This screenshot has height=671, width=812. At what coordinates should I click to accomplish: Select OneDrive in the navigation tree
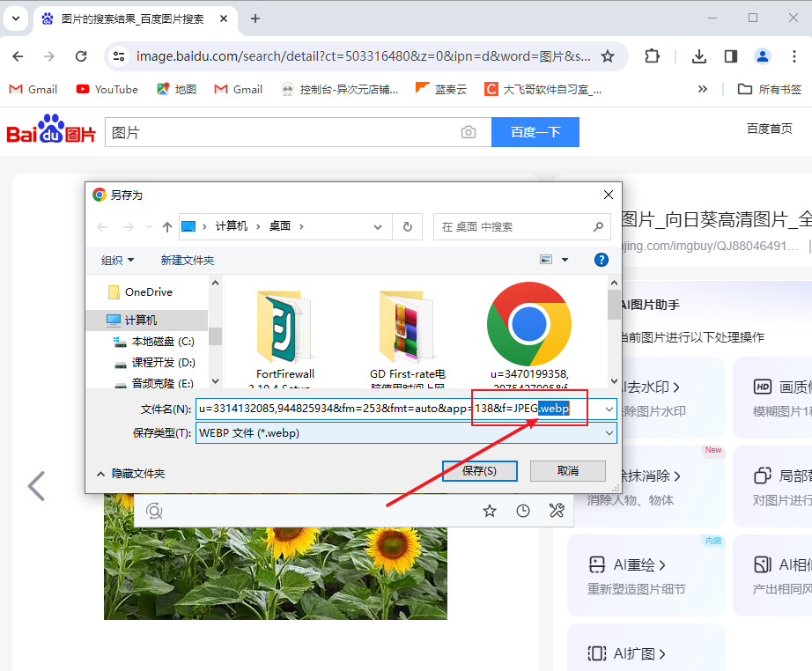click(148, 292)
